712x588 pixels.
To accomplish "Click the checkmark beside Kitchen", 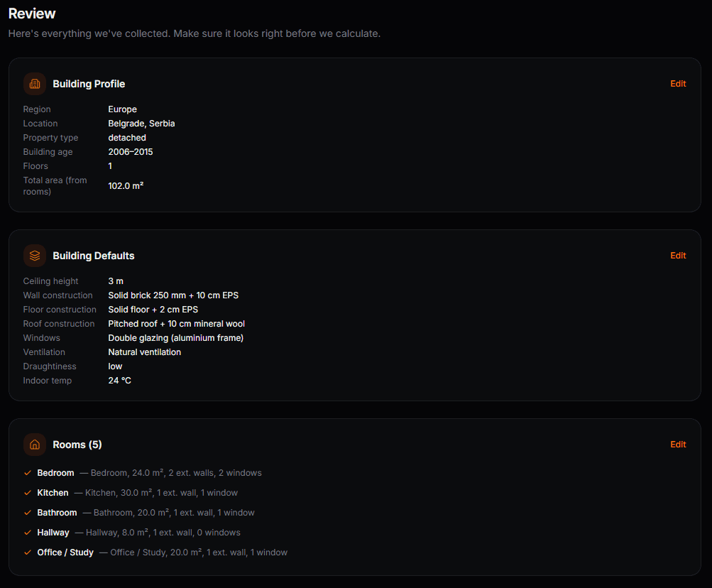I will pos(28,493).
